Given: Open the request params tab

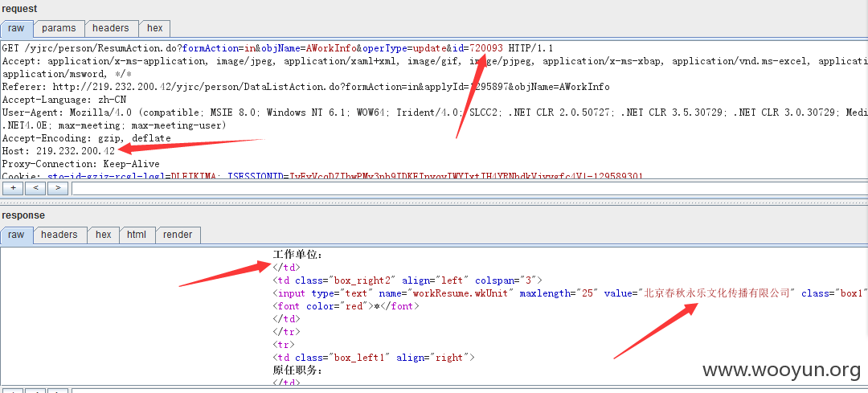Looking at the screenshot, I should click(59, 28).
